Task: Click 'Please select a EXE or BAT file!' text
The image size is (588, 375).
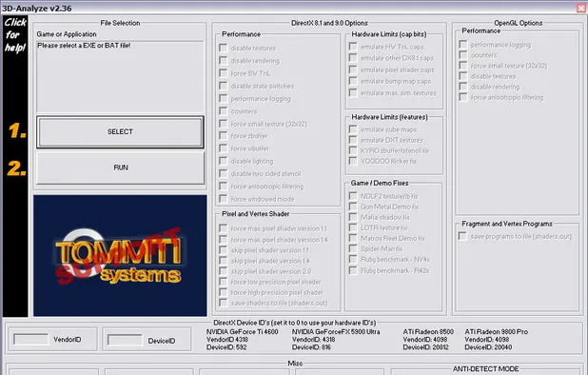Action: tap(84, 46)
